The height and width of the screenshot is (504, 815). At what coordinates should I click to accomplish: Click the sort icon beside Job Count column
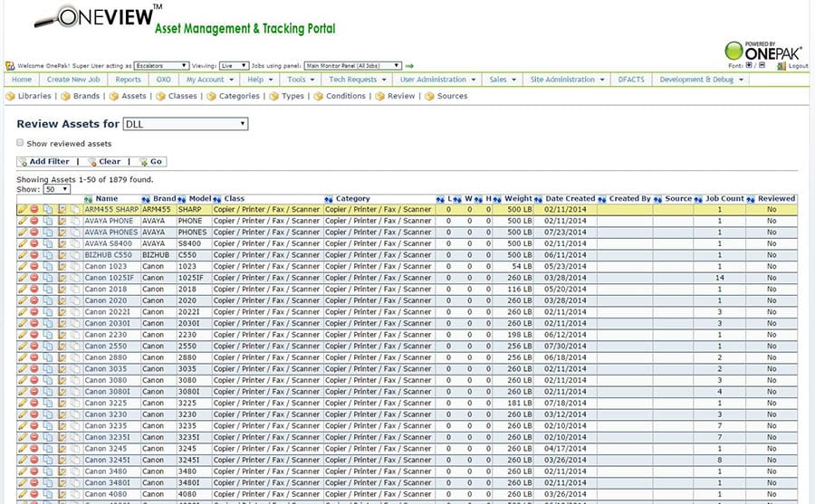click(x=698, y=199)
